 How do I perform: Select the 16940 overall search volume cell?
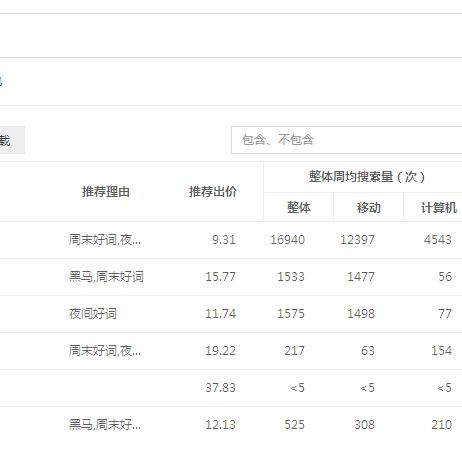click(287, 240)
